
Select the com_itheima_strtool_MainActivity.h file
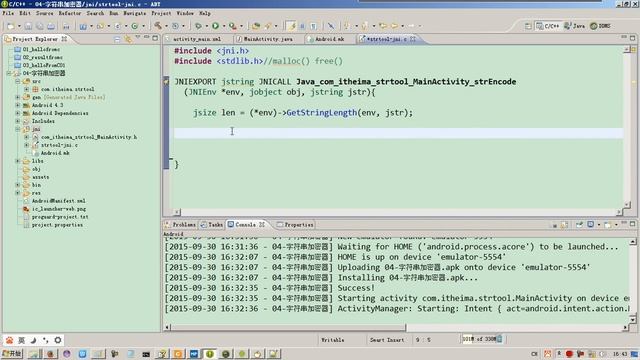coord(89,137)
